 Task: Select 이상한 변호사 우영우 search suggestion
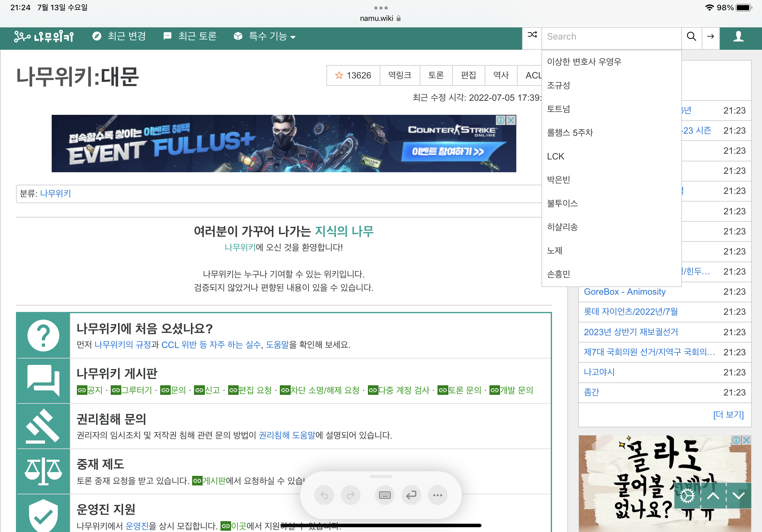pos(584,62)
